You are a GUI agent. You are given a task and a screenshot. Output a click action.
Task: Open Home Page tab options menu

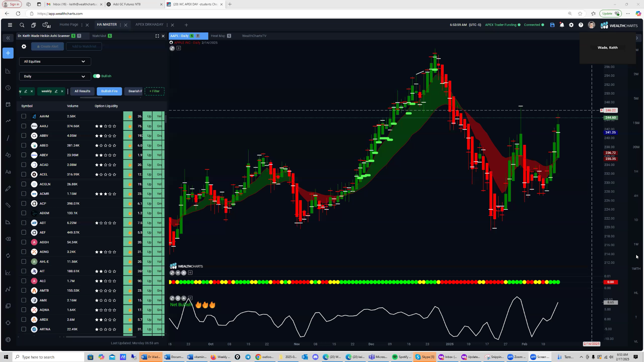pos(82,25)
